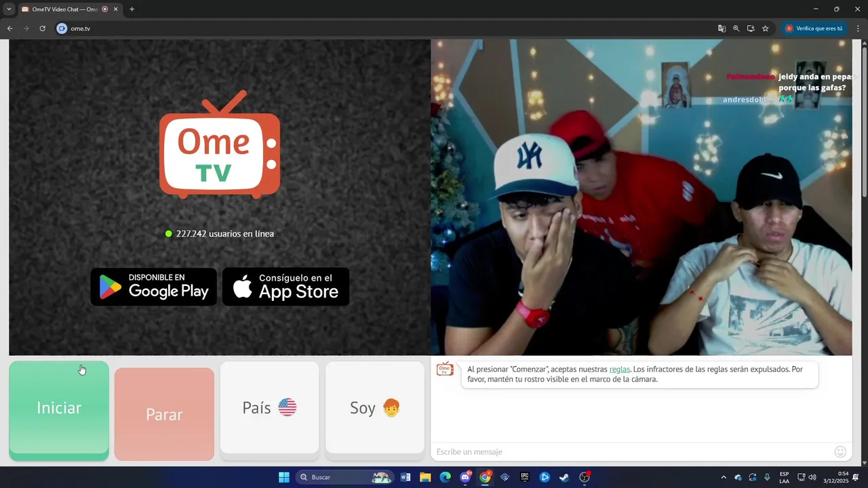
Task: Reload the page with the refresh icon
Action: [x=42, y=28]
